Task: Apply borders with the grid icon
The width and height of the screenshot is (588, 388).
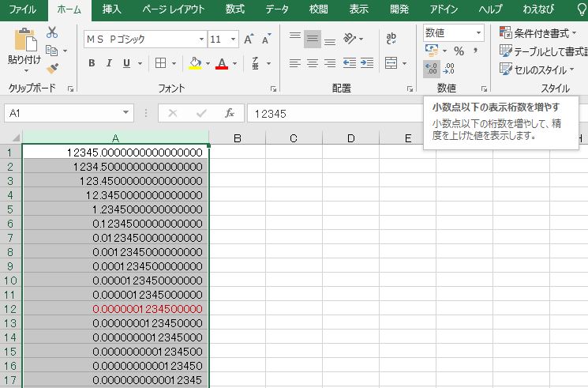Action: point(160,63)
